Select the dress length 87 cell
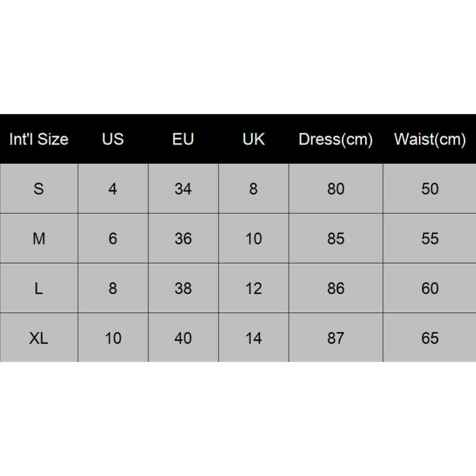 (336, 338)
